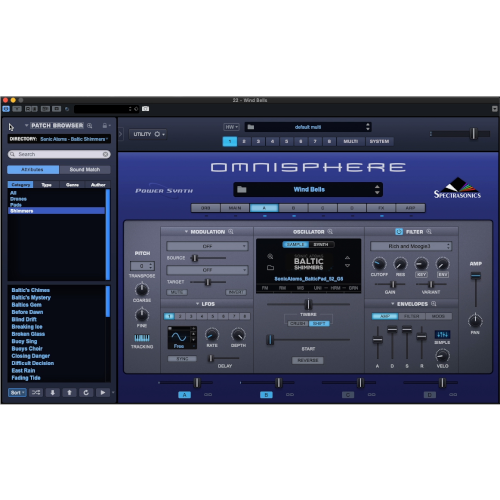Open the MAIN page tab
Viewport: 500px width, 500px height.
click(235, 208)
